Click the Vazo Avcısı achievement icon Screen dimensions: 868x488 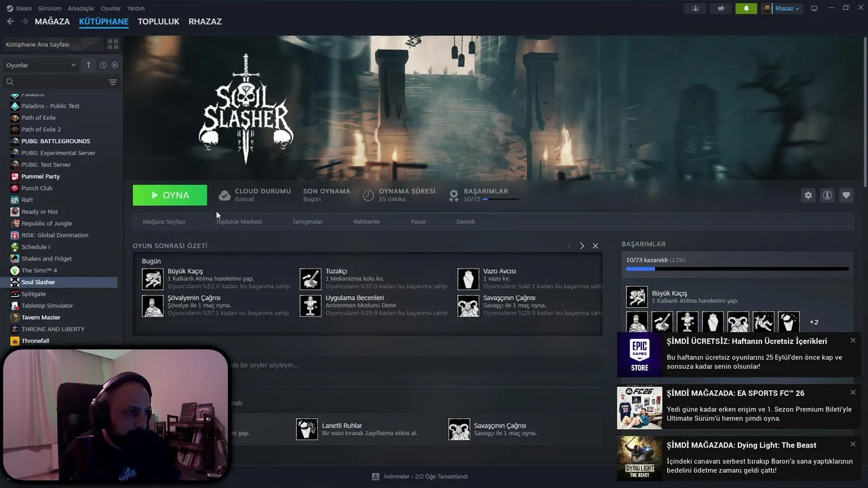click(x=468, y=279)
